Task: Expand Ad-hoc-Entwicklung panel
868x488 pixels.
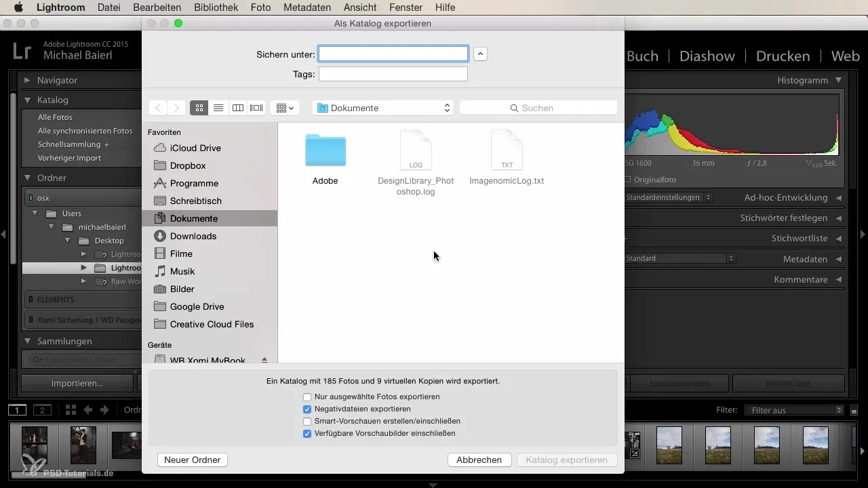Action: pyautogui.click(x=838, y=198)
